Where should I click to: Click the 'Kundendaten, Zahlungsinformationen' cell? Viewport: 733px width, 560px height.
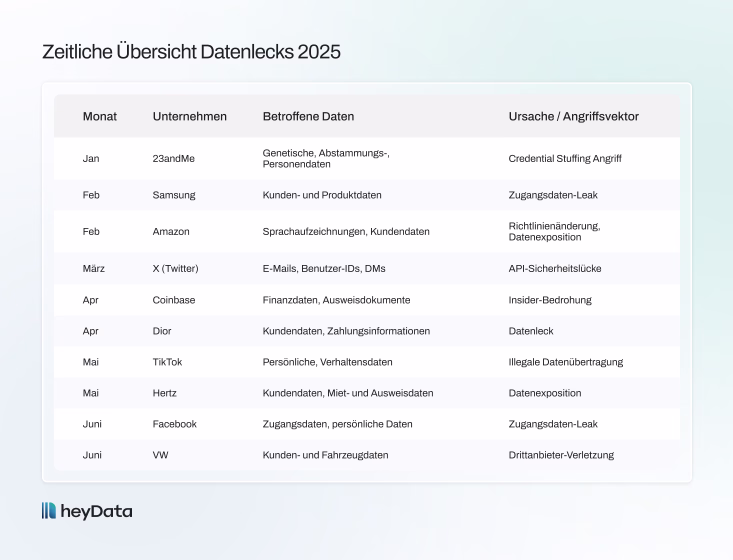pos(346,331)
